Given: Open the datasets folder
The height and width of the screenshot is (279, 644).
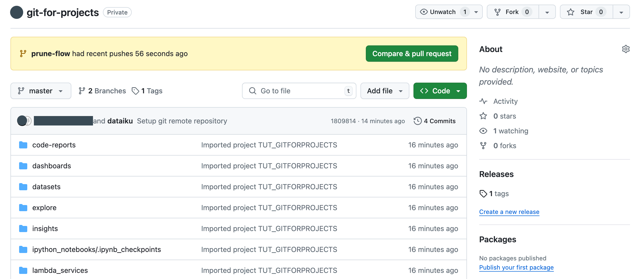Looking at the screenshot, I should tap(46, 187).
